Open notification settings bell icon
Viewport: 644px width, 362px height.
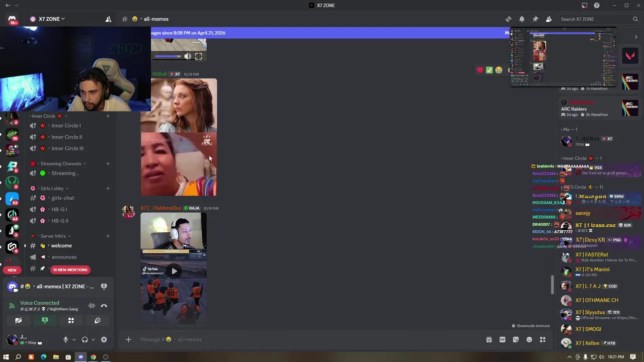(522, 19)
